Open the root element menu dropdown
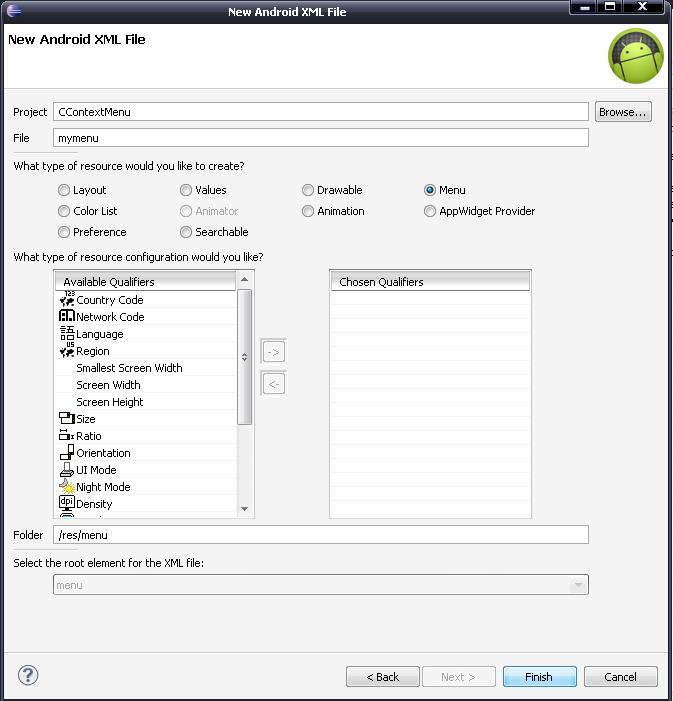 (x=578, y=585)
